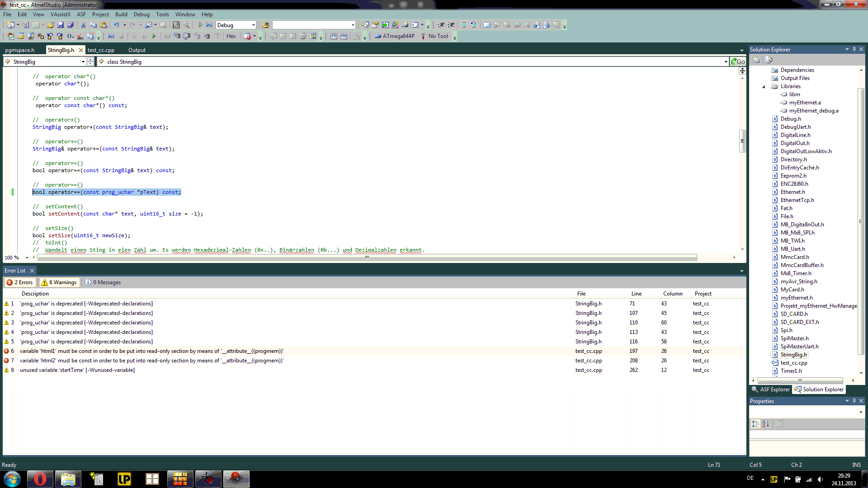Toggle the 2 Errors filter
The height and width of the screenshot is (488, 868).
tap(20, 282)
